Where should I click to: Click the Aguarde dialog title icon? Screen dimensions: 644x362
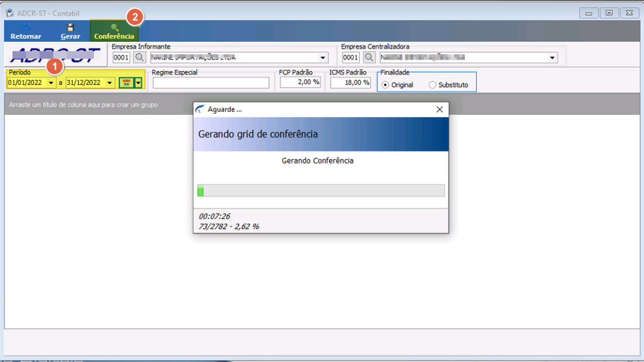200,109
